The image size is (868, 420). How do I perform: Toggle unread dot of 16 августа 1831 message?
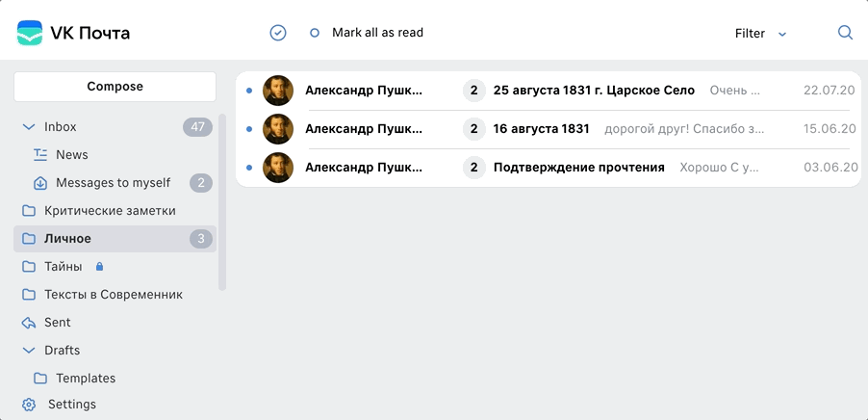point(248,129)
